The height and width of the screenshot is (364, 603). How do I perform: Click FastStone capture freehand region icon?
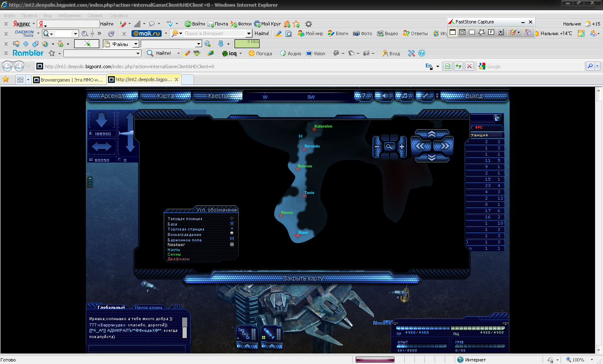point(482,32)
